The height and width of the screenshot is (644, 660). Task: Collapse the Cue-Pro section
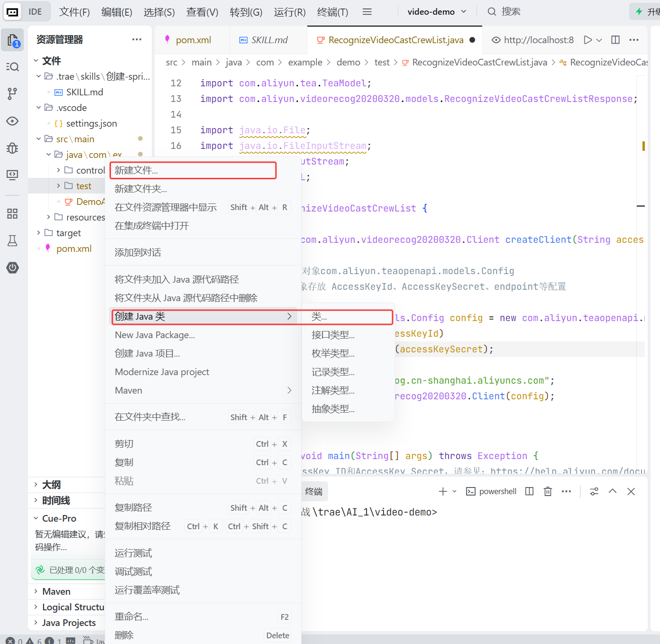pyautogui.click(x=36, y=518)
